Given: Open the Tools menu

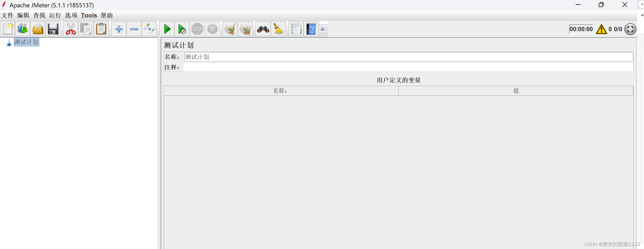Looking at the screenshot, I should (x=89, y=15).
